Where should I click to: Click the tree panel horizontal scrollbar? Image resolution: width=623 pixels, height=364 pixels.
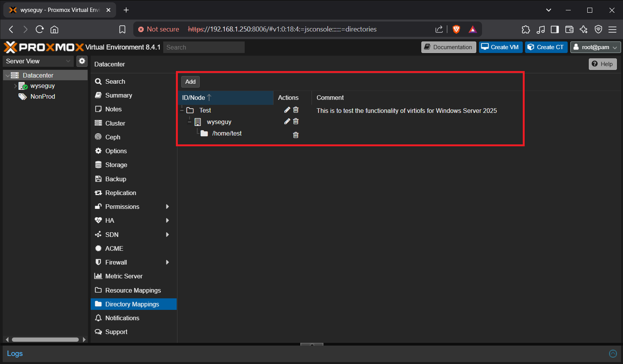coord(45,339)
